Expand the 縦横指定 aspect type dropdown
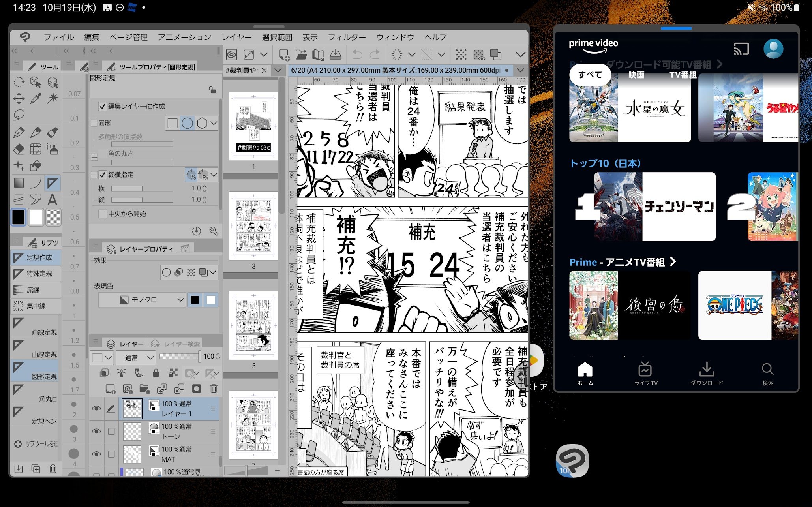This screenshot has width=812, height=507. tap(214, 175)
